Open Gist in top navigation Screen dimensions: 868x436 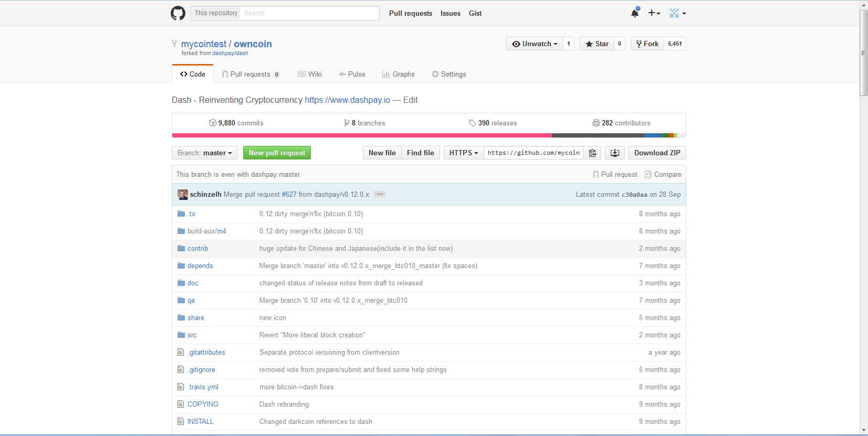pyautogui.click(x=475, y=14)
